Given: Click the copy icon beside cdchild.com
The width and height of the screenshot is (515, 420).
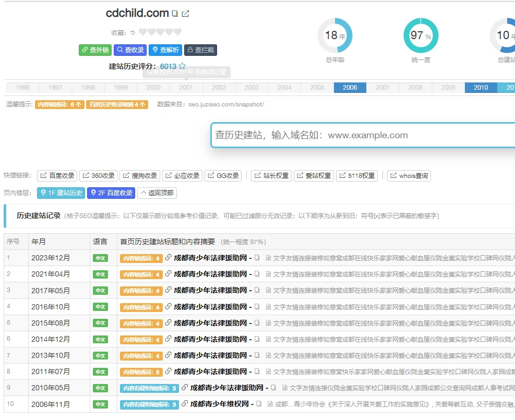Looking at the screenshot, I should (x=175, y=14).
